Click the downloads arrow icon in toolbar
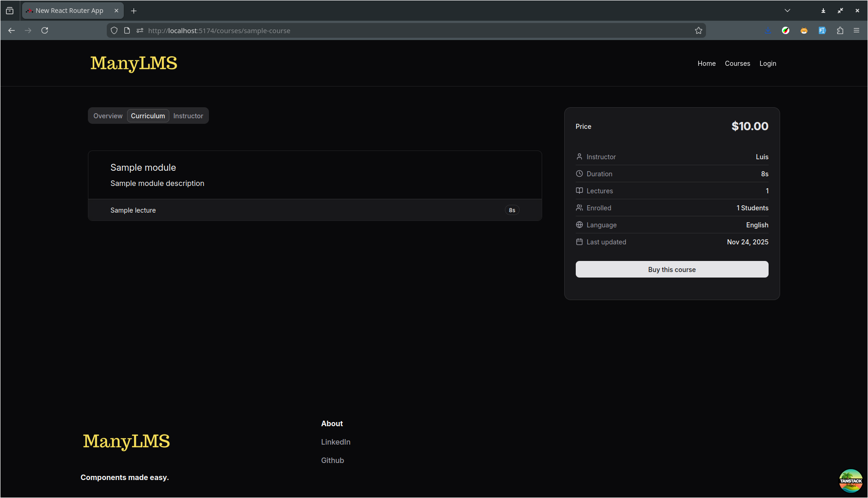 768,30
